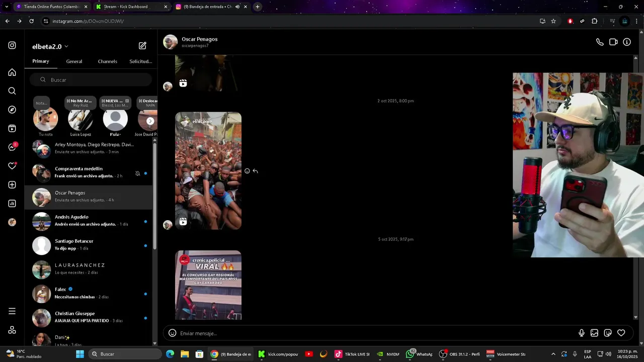Viewport: 644px width, 362px height.
Task: Open Luisa Lopez's note avatar
Action: [x=80, y=120]
